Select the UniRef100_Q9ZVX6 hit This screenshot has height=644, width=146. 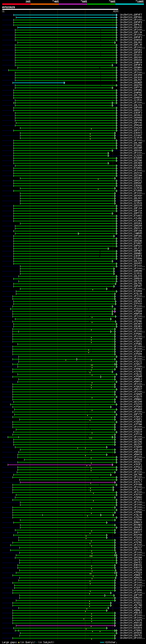(x=131, y=173)
